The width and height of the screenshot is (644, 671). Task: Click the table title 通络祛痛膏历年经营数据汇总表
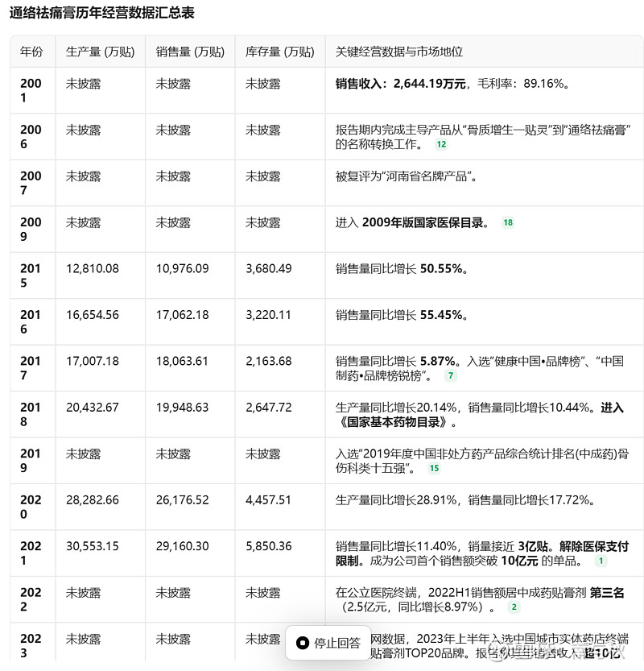101,13
